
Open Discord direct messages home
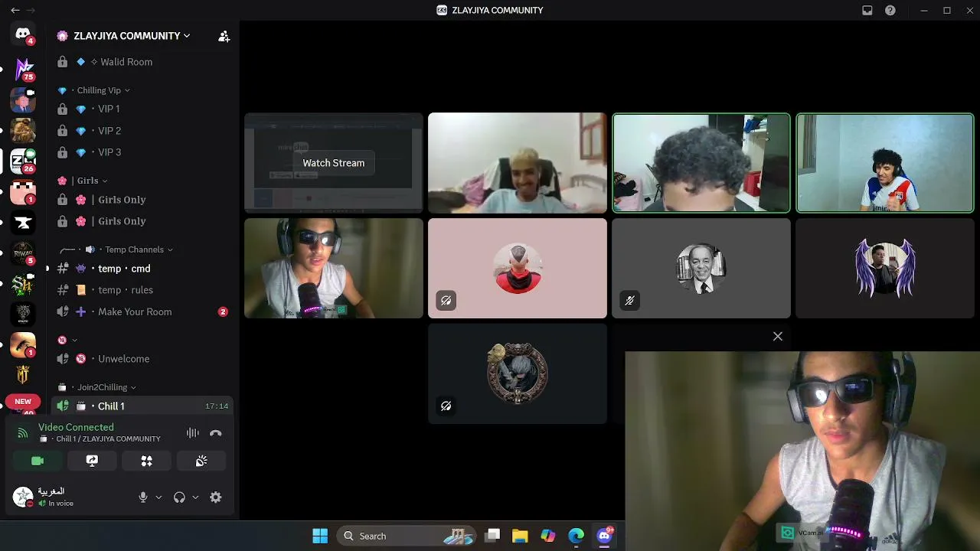pyautogui.click(x=23, y=35)
